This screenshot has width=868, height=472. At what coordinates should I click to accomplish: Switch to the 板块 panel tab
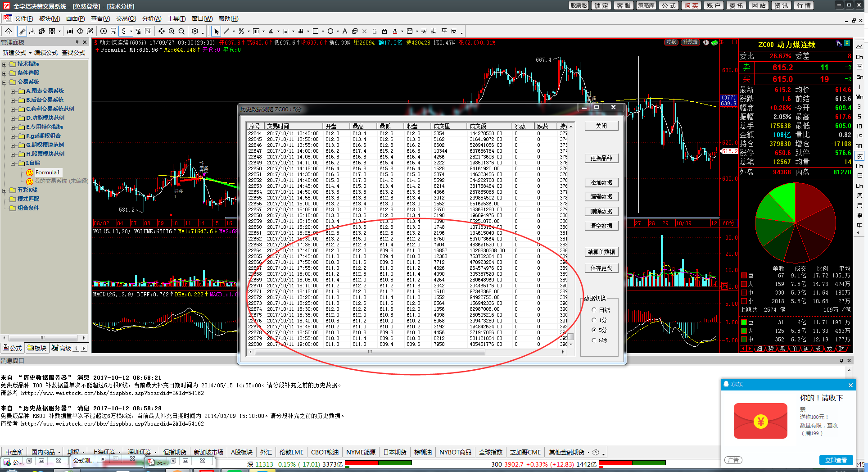36,348
